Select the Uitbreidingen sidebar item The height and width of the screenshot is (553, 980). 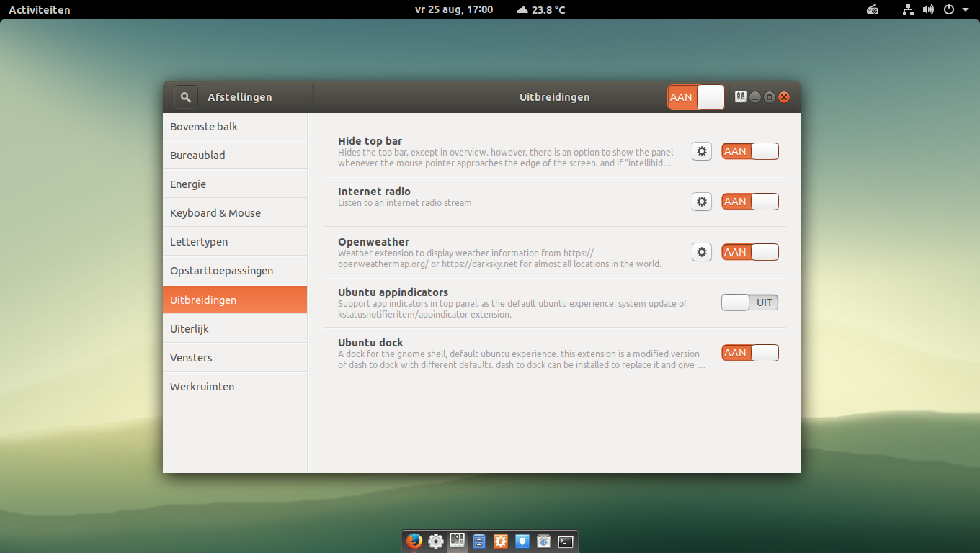235,300
